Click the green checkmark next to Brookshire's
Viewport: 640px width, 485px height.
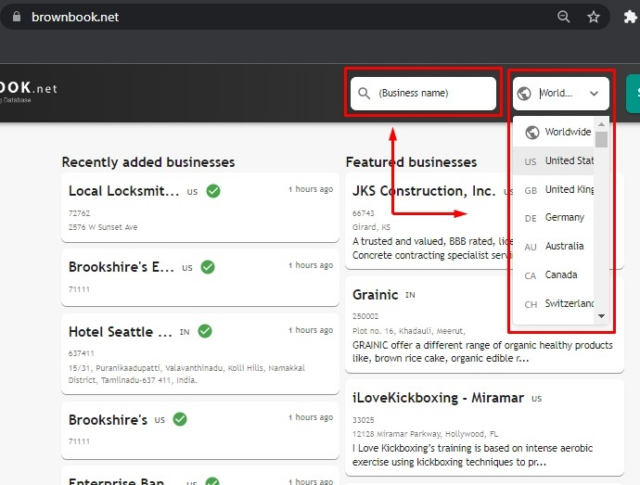[180, 419]
